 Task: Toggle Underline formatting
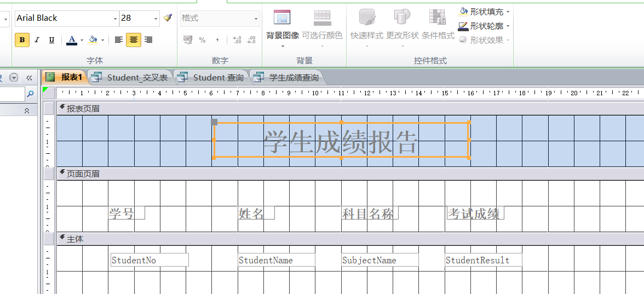51,40
